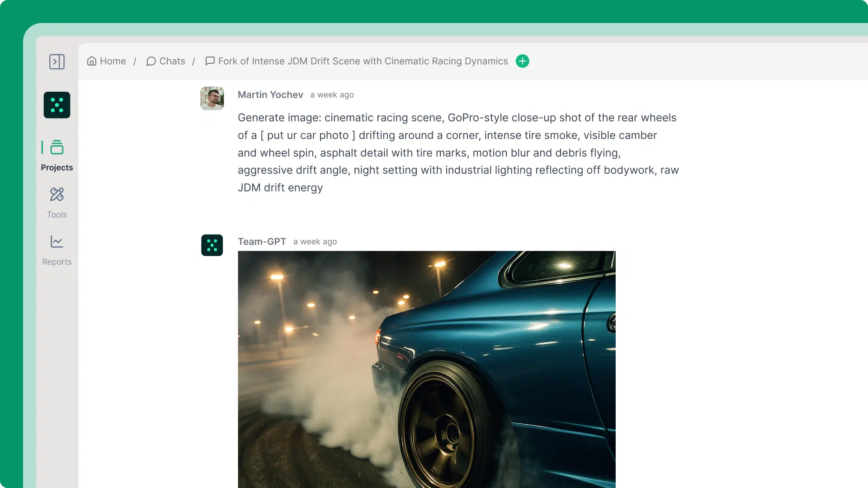Go to Home via breadcrumb link

tap(113, 61)
